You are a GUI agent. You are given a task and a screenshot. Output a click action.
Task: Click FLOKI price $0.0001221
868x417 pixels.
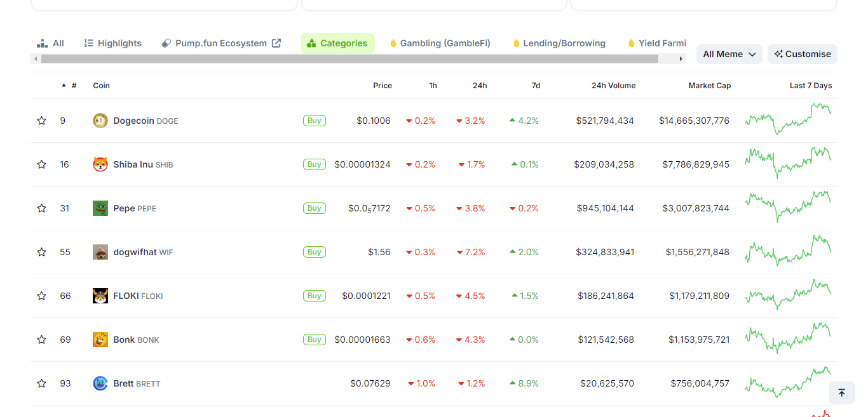tap(366, 296)
